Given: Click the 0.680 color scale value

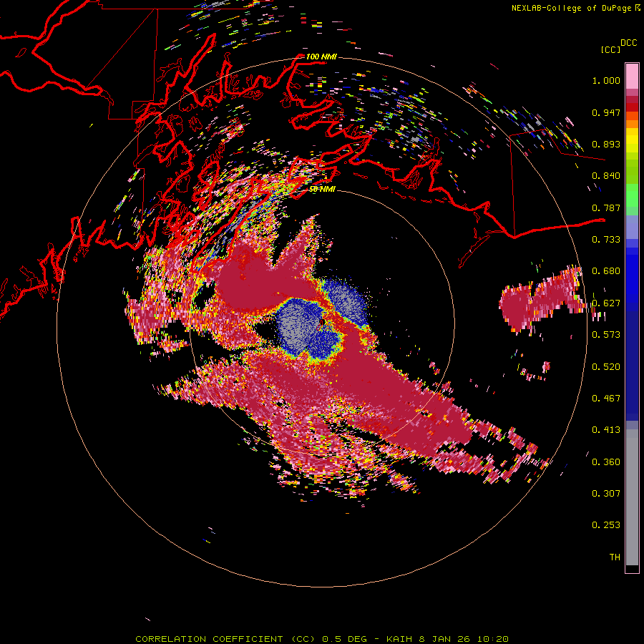Looking at the screenshot, I should [x=606, y=271].
